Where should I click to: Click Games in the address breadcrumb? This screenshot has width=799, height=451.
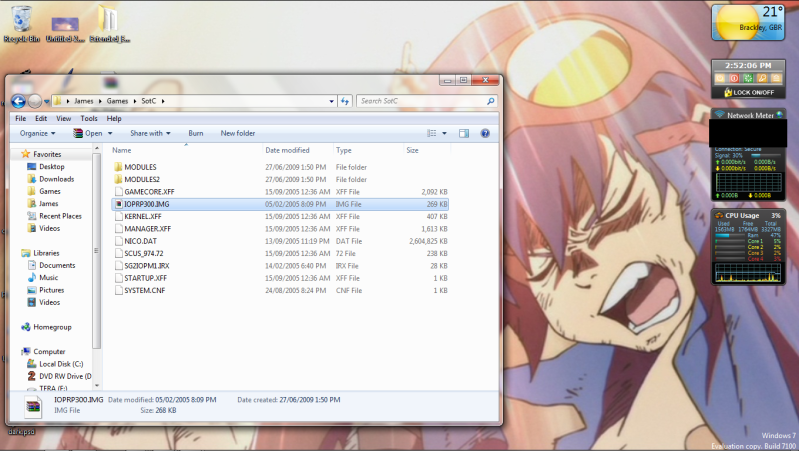[117, 101]
